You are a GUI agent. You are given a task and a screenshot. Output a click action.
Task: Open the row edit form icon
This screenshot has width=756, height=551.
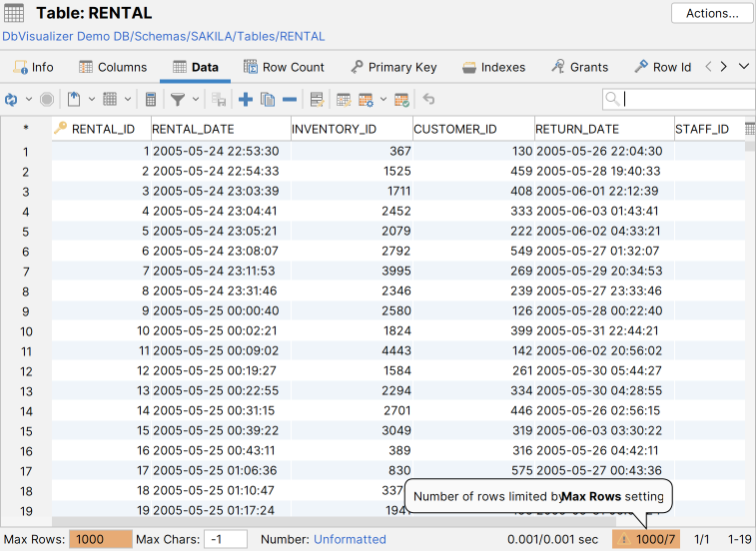(317, 100)
